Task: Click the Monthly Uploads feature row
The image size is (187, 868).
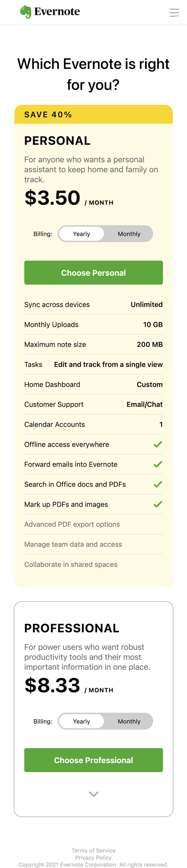Action: (93, 325)
